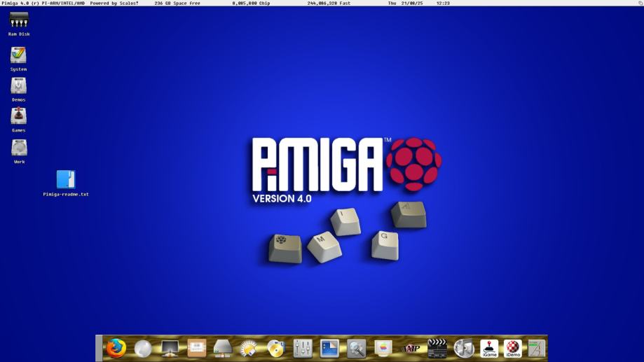Launch the Apple Mac emulator dock icon
This screenshot has height=362, width=644.
click(383, 349)
